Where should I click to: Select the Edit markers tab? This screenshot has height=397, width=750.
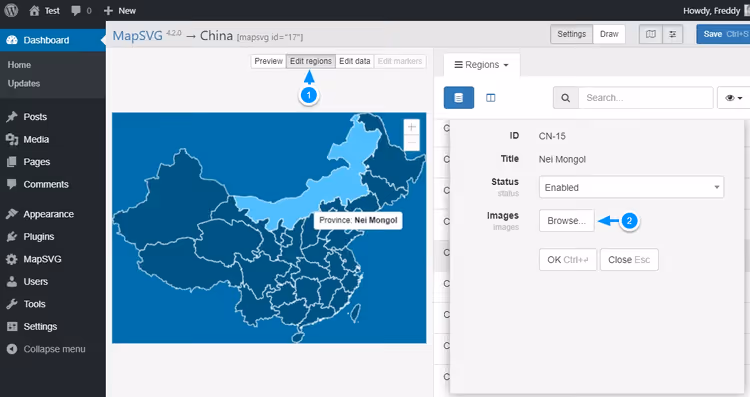point(400,61)
